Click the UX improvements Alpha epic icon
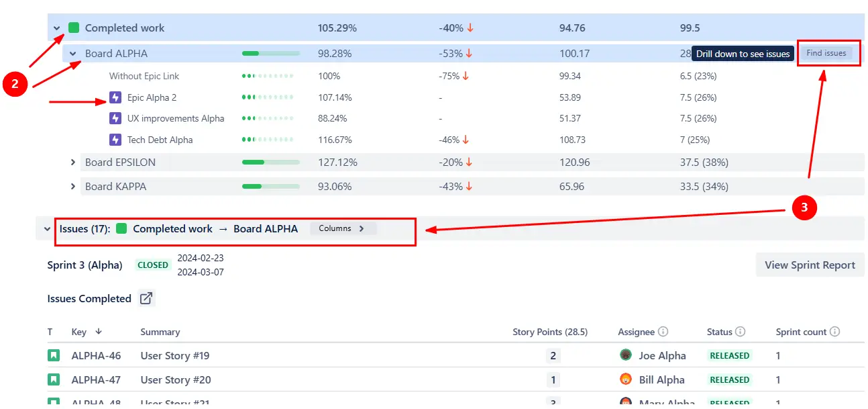Screen dimensions: 868x409 115,118
